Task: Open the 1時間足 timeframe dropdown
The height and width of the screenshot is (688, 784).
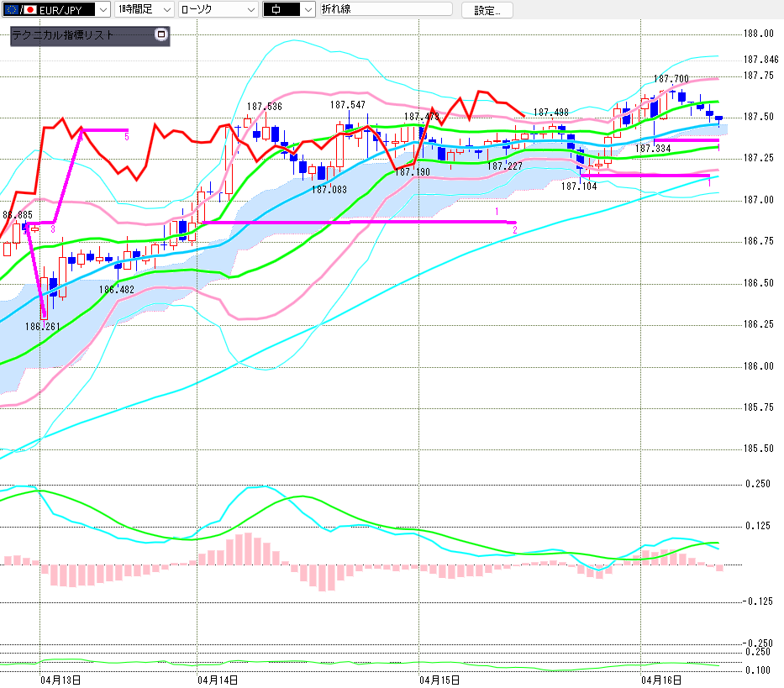Action: (166, 9)
